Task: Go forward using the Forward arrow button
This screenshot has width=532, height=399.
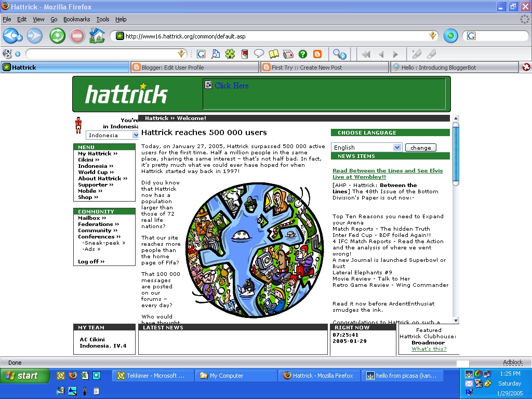Action: (x=35, y=36)
